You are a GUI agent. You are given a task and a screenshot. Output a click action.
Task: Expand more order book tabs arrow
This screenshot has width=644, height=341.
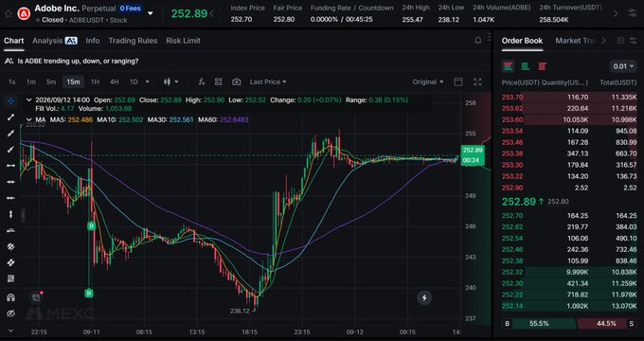(x=603, y=41)
